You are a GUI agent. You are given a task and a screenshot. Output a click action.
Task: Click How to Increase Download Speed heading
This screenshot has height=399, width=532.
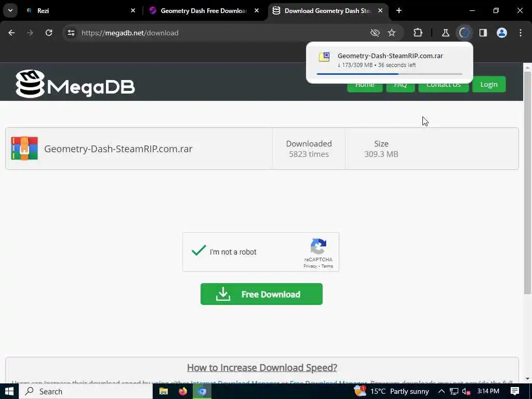click(262, 367)
